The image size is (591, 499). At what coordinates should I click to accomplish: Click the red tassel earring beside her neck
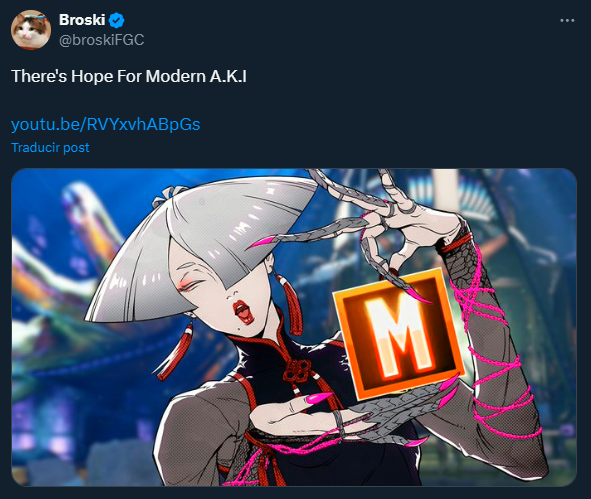coord(289,303)
